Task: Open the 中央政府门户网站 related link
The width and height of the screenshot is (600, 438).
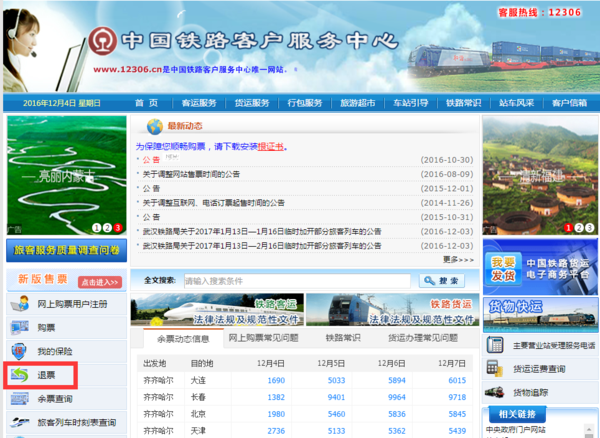Action: point(516,430)
